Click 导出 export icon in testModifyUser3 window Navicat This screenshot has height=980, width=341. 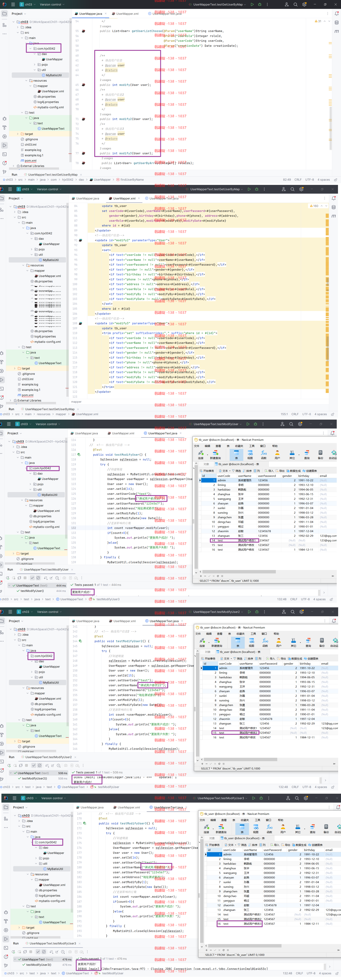(285, 845)
